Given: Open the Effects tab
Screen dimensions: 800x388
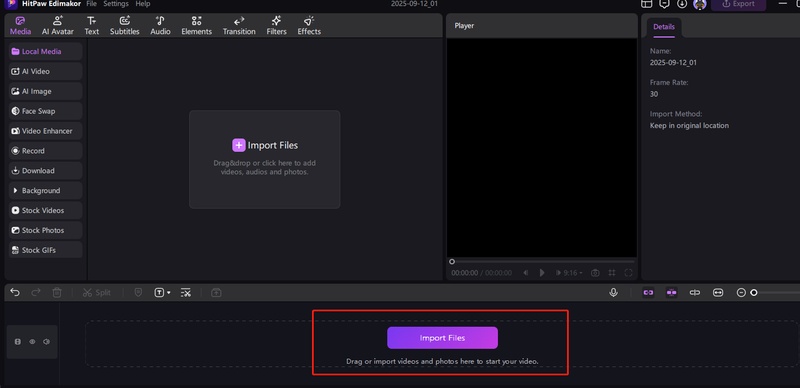Looking at the screenshot, I should [309, 26].
